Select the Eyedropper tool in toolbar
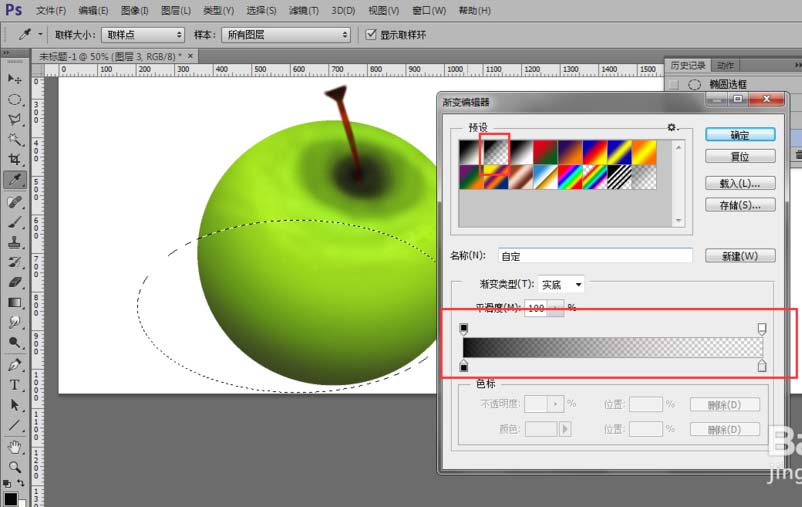 coord(14,180)
